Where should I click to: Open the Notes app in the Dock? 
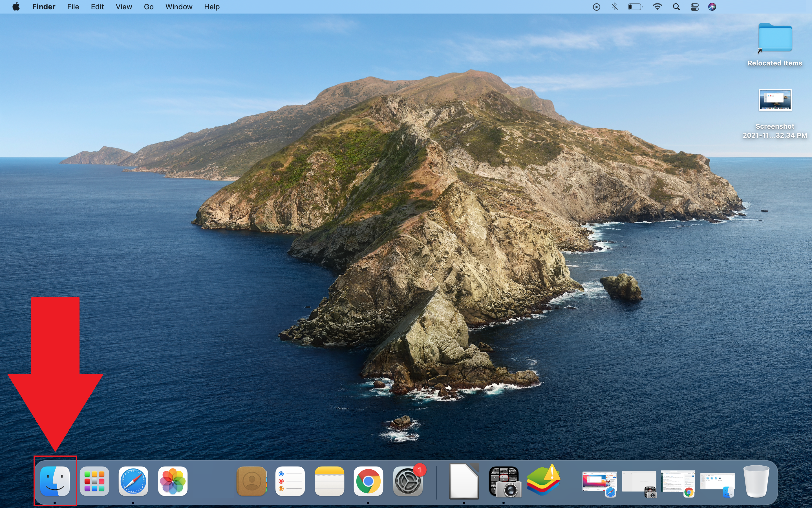(330, 481)
